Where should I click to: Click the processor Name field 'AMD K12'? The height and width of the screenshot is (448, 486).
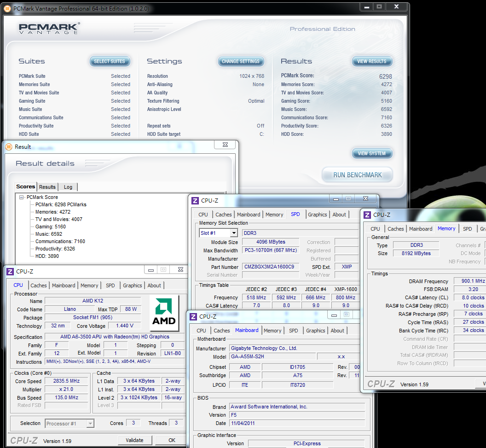click(x=93, y=301)
